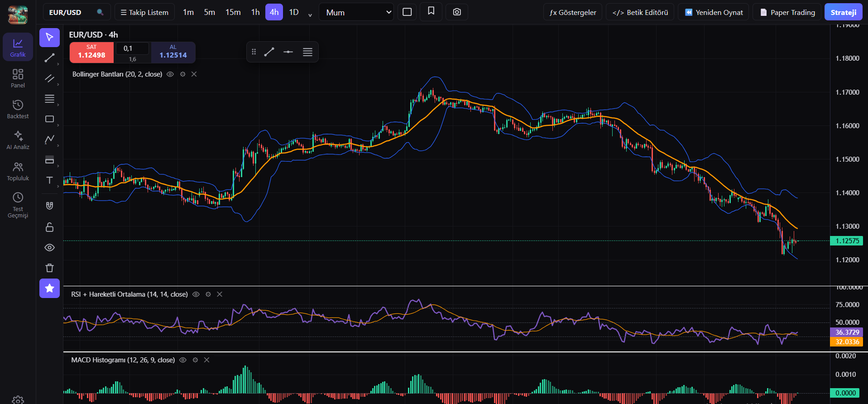Expand the trend line tool submenu arrow
The width and height of the screenshot is (868, 404).
(58, 64)
